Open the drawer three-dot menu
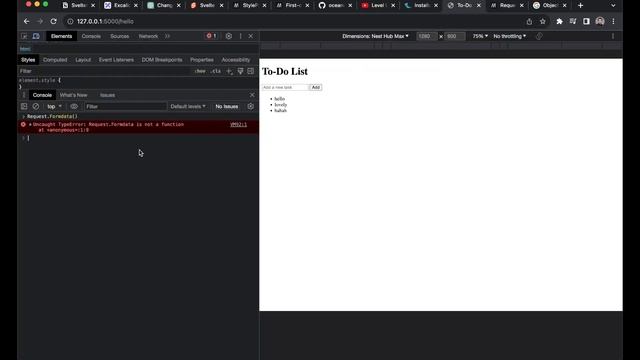Screen dimensions: 640x360 click(x=24, y=95)
